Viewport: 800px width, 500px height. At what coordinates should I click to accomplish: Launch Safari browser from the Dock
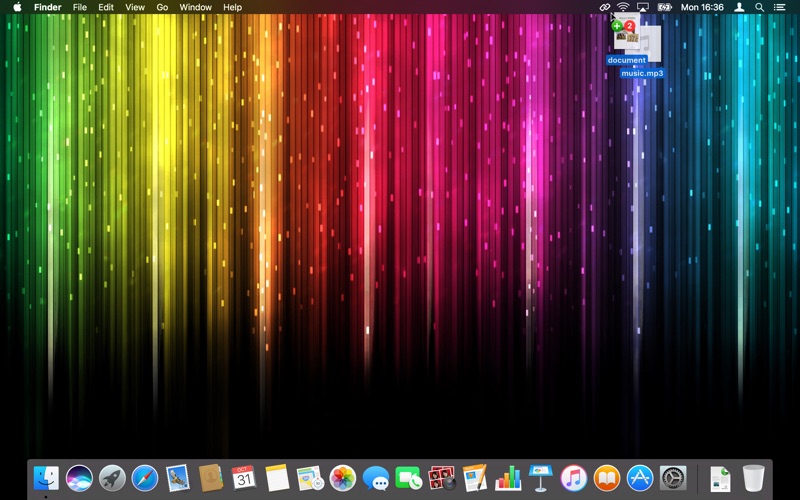[x=145, y=479]
